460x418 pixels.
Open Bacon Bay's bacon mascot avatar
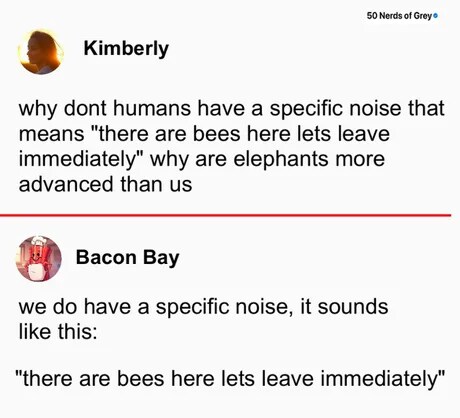pos(39,258)
